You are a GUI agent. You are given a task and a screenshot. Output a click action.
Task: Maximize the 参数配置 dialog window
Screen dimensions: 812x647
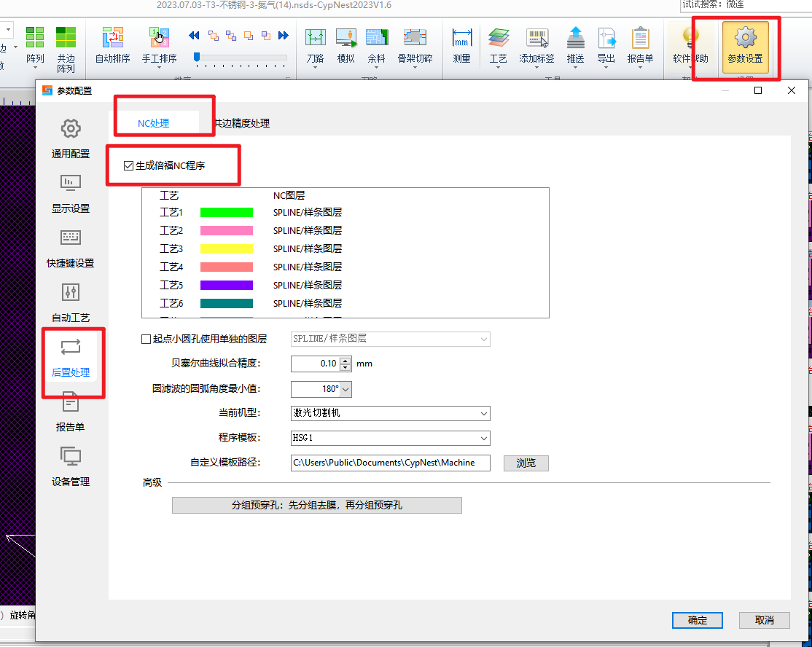757,90
